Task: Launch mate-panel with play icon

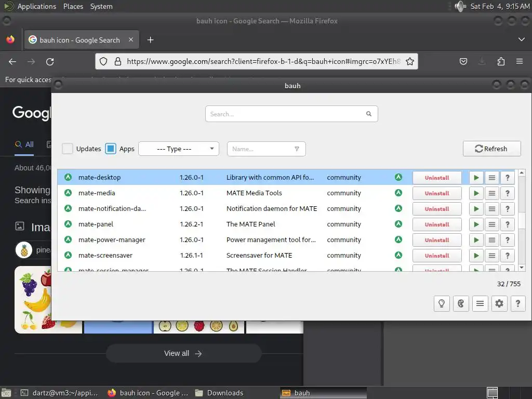Action: point(476,224)
